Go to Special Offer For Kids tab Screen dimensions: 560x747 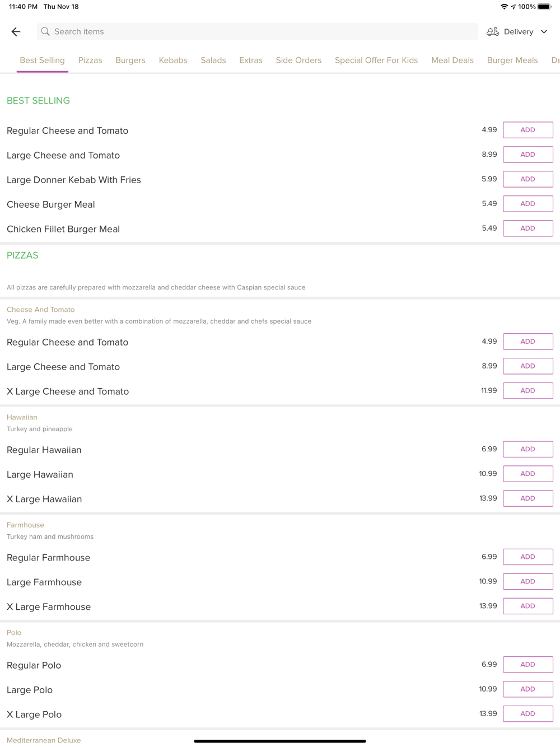pos(376,60)
